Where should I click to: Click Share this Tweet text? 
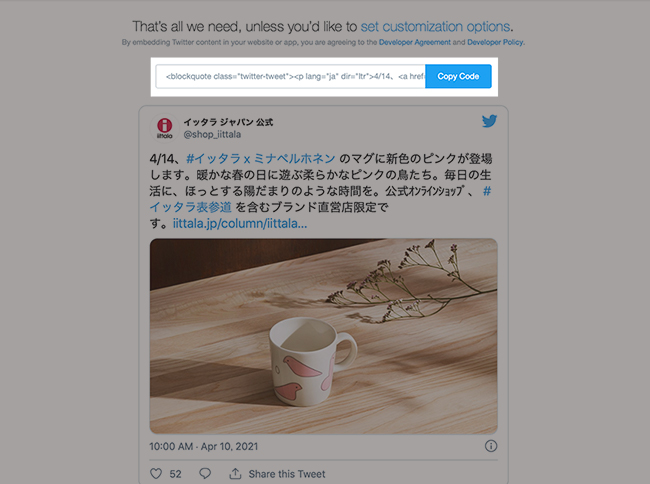coord(287,474)
